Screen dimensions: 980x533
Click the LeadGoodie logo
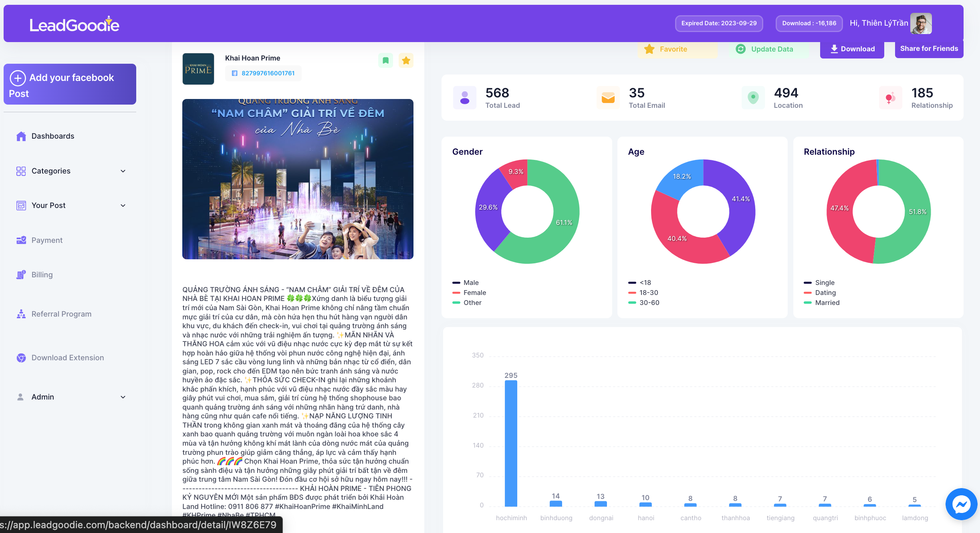[75, 24]
